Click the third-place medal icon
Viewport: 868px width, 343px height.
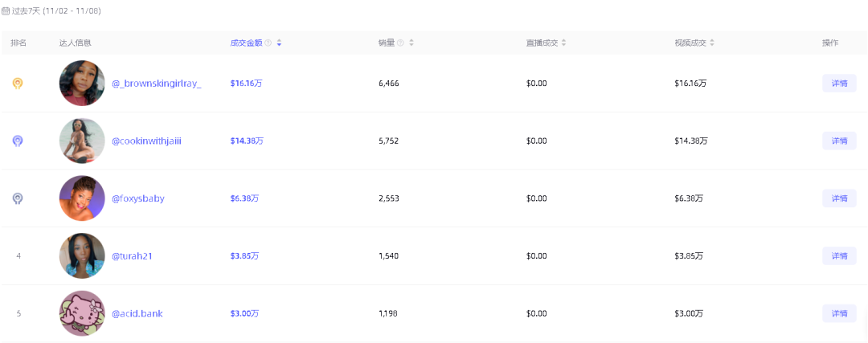pos(18,198)
